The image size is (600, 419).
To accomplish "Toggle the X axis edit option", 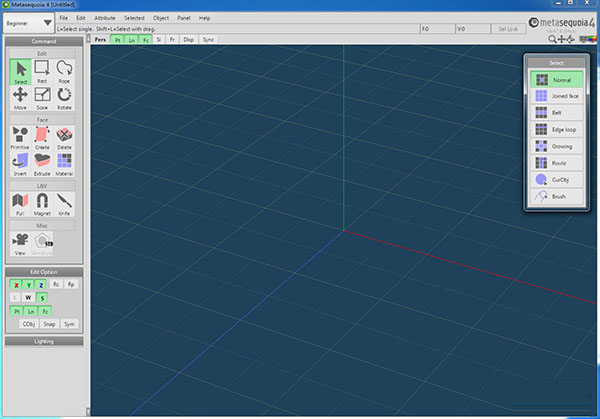I will click(x=16, y=285).
